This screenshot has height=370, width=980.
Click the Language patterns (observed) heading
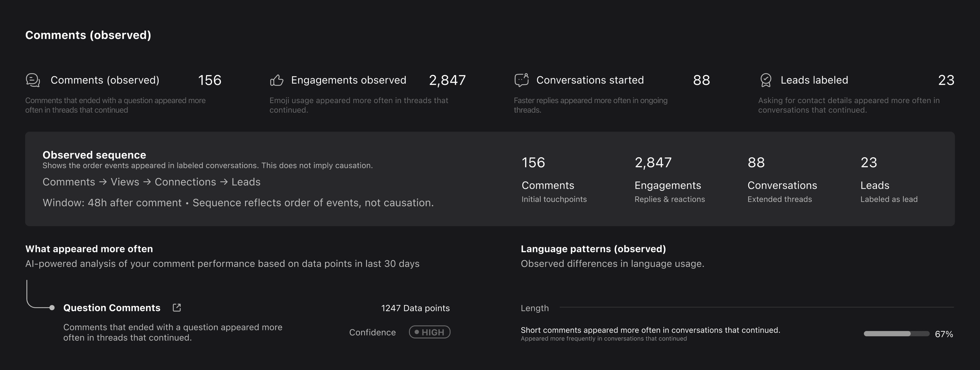(593, 249)
